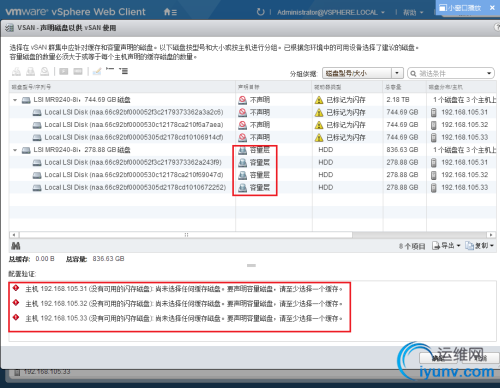Click the do not claim toolbar icon

point(44,71)
